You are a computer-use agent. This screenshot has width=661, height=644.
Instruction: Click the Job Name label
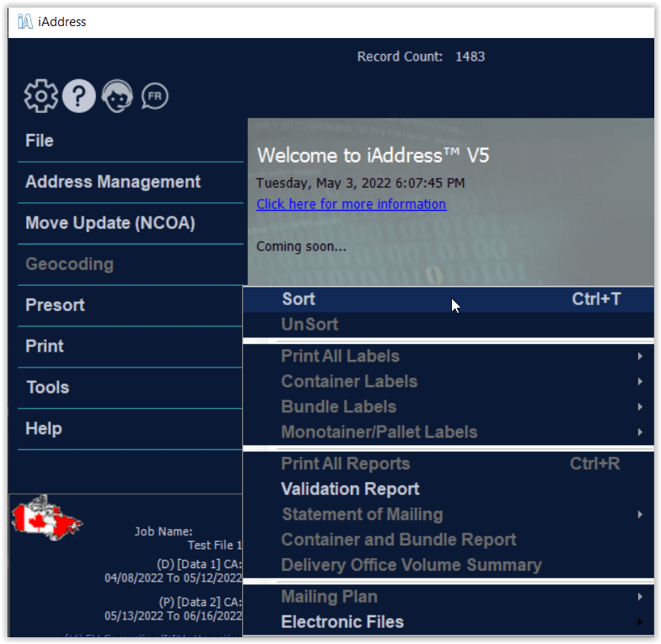click(x=164, y=531)
